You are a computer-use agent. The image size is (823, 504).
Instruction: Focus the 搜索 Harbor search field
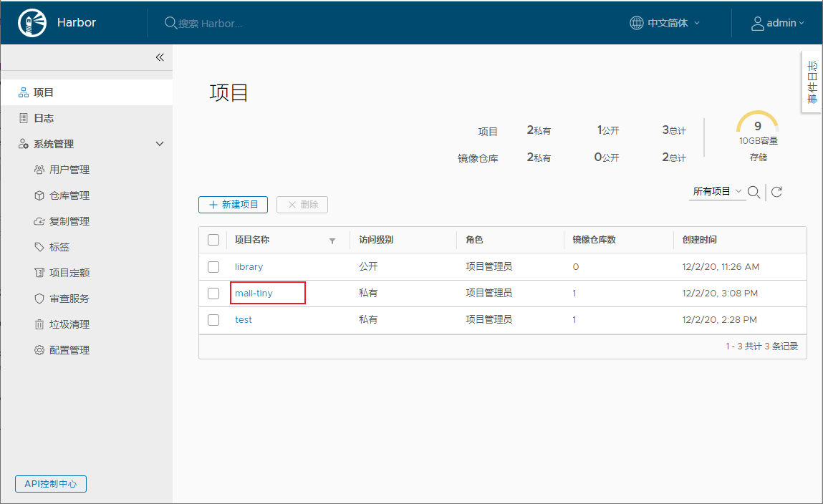pyautogui.click(x=210, y=23)
